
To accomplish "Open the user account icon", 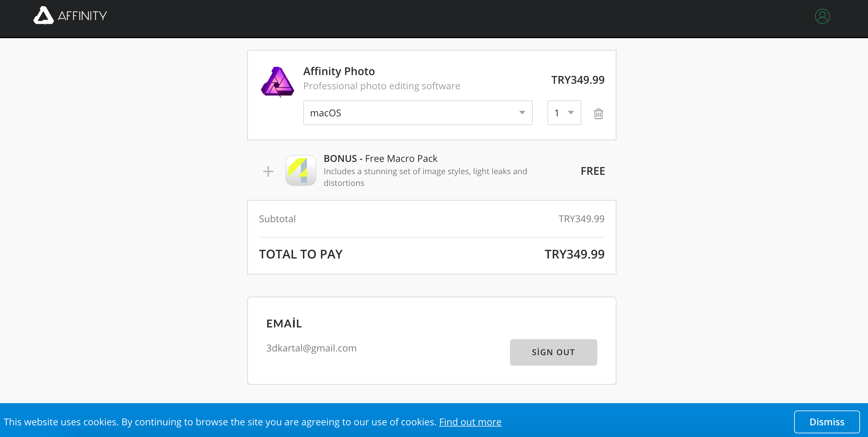I will [822, 16].
